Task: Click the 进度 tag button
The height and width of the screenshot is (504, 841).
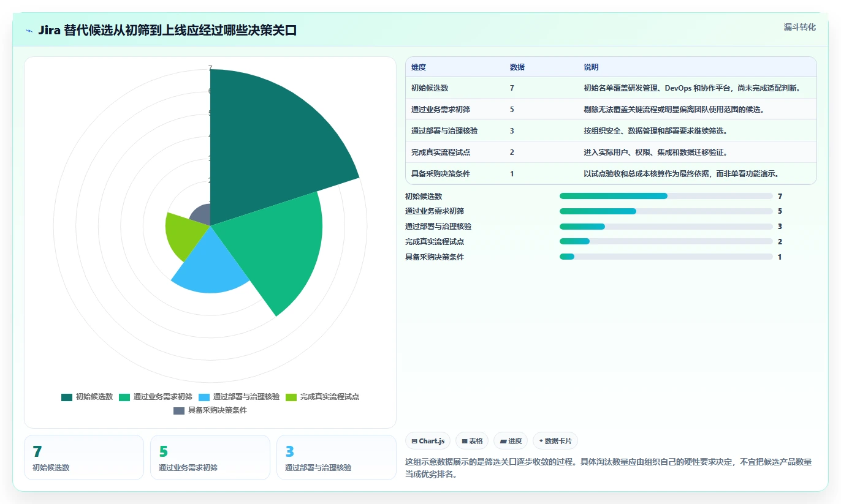Action: 511,441
